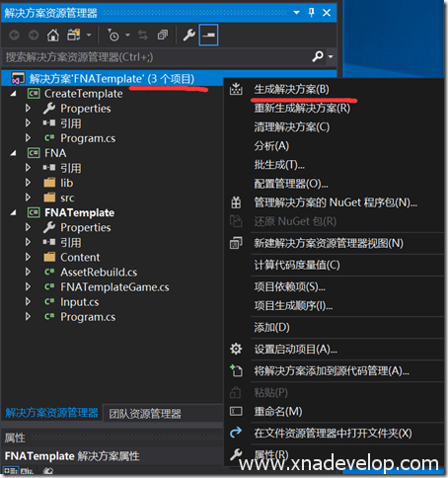This screenshot has height=478, width=448.
Task: Open dropdown arrow next to clock filter icon
Action: [127, 35]
